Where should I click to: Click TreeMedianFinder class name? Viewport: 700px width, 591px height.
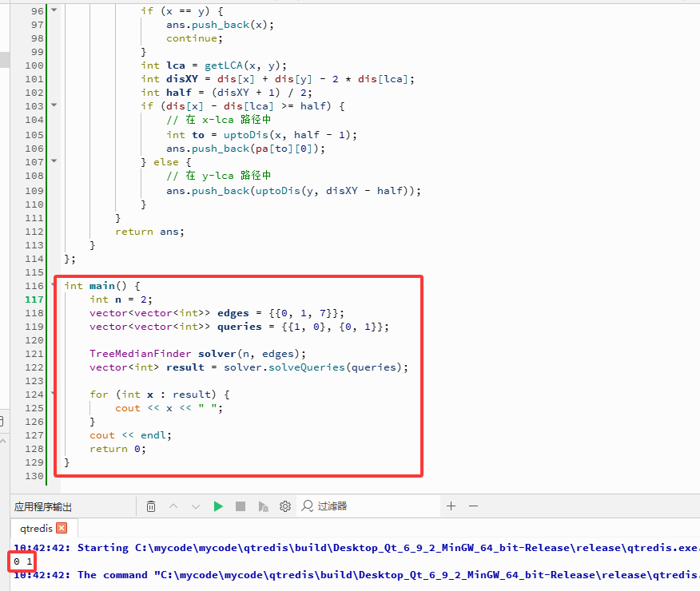tap(140, 354)
